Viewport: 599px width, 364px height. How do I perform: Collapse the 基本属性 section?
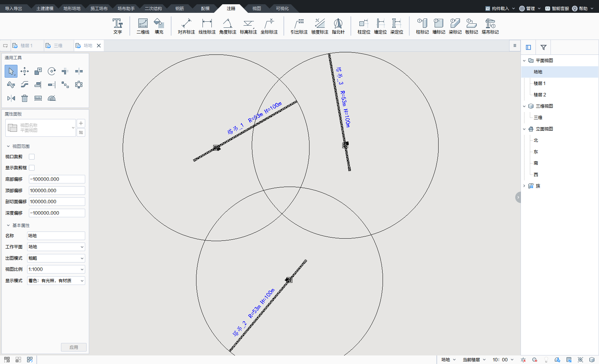point(8,225)
